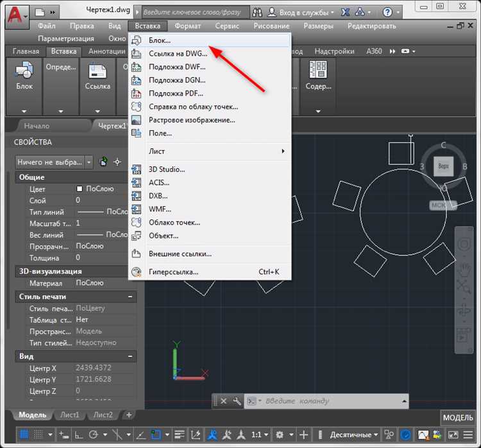
Task: Collapse the Вид properties section
Action: 130,356
